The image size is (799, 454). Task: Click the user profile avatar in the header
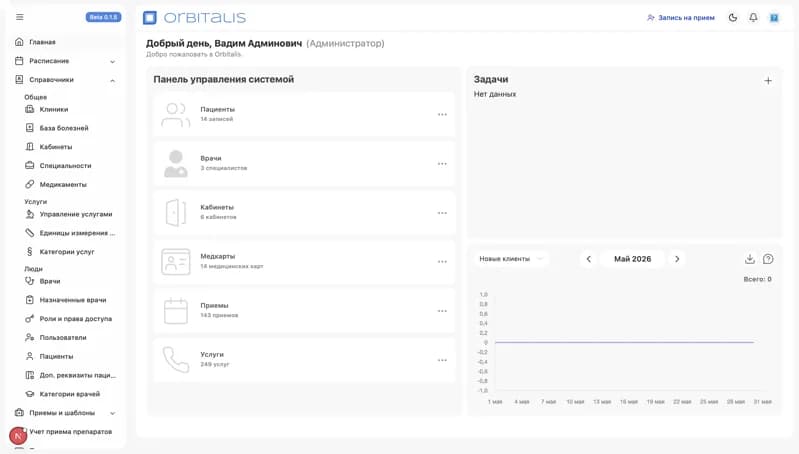pos(774,18)
